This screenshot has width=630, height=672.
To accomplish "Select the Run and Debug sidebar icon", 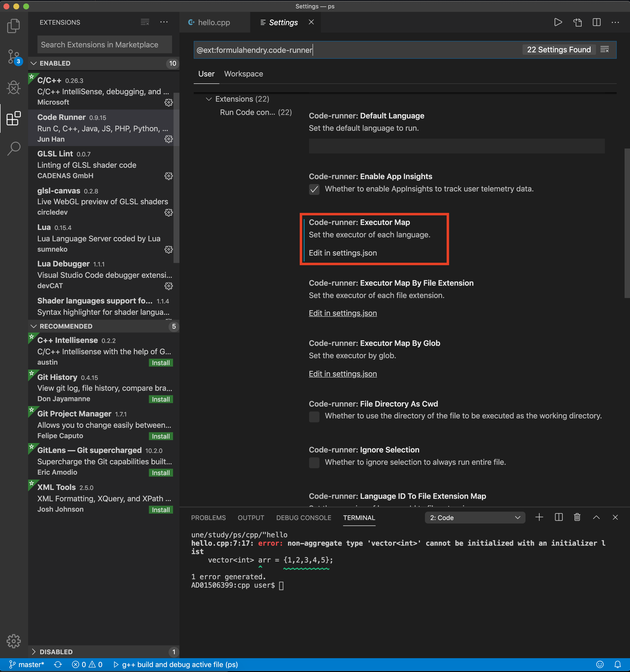I will [x=14, y=88].
